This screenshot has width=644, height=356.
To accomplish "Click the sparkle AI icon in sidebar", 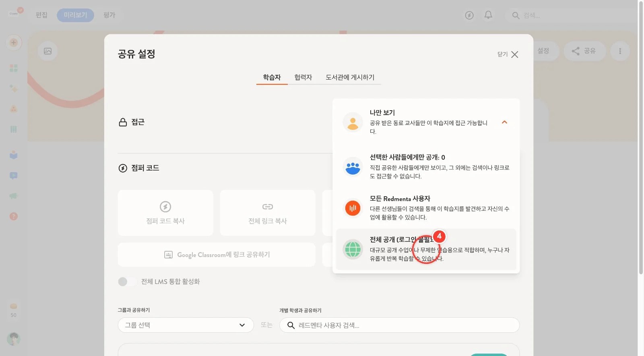I will point(14,88).
